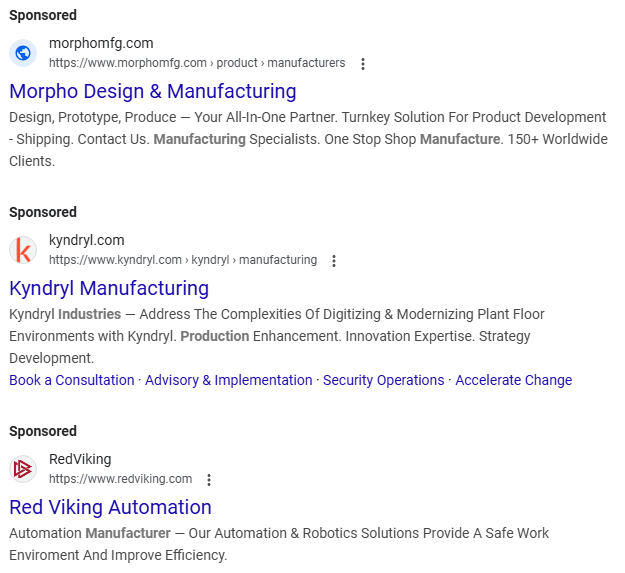The height and width of the screenshot is (573, 625).
Task: Click the Morpho ad description text
Action: click(x=308, y=139)
